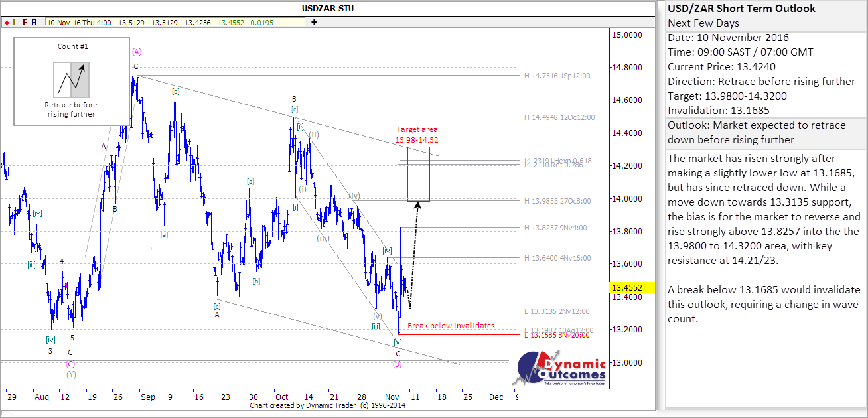Select the L 13.3135 support level label
Image resolution: width=868 pixels, height=418 pixels.
[x=557, y=311]
